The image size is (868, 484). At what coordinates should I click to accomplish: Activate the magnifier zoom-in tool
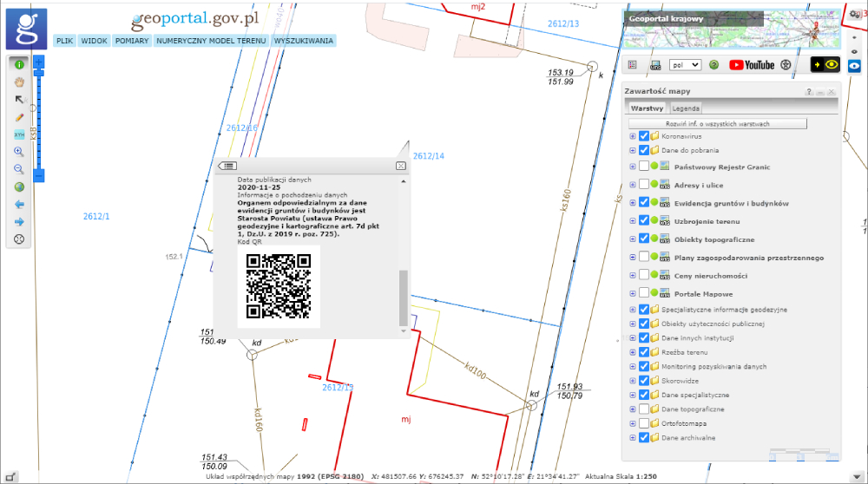19,152
